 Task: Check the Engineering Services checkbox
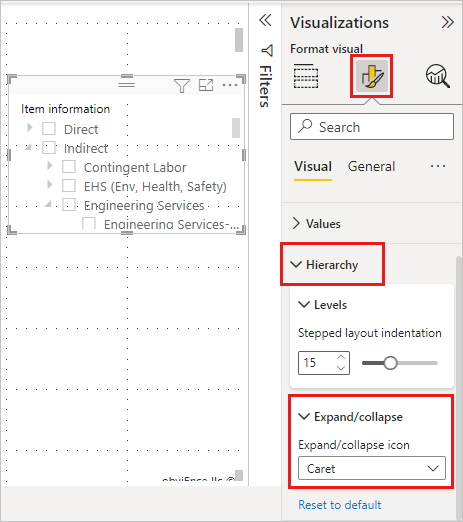[69, 205]
